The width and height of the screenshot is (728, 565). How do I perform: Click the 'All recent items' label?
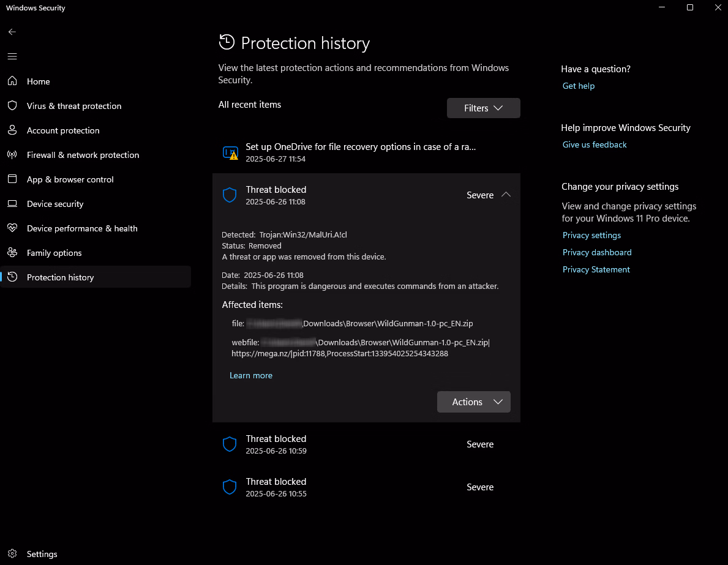[x=250, y=105]
